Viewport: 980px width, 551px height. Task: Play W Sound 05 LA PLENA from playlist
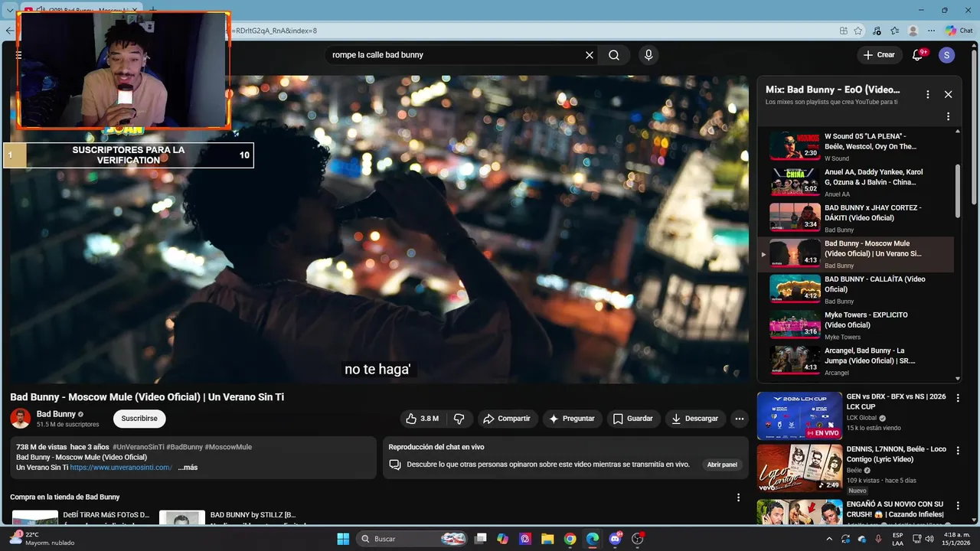click(x=856, y=145)
